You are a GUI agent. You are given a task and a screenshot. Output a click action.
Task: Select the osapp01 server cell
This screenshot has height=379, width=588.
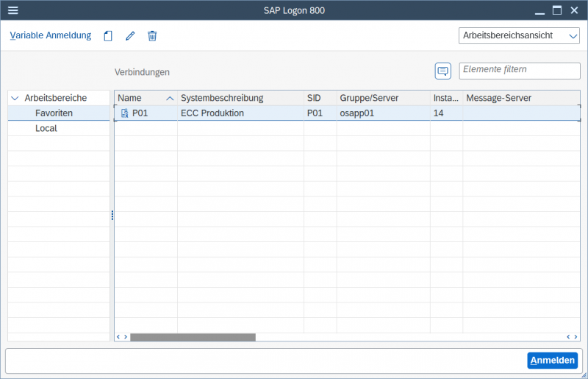tap(383, 113)
